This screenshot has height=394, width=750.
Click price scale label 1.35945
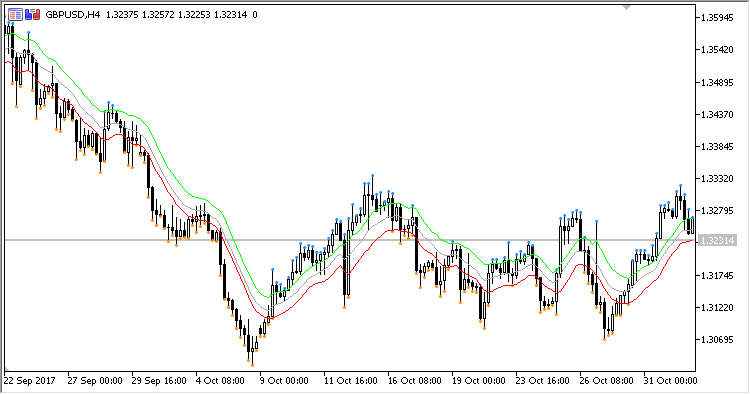pos(717,18)
